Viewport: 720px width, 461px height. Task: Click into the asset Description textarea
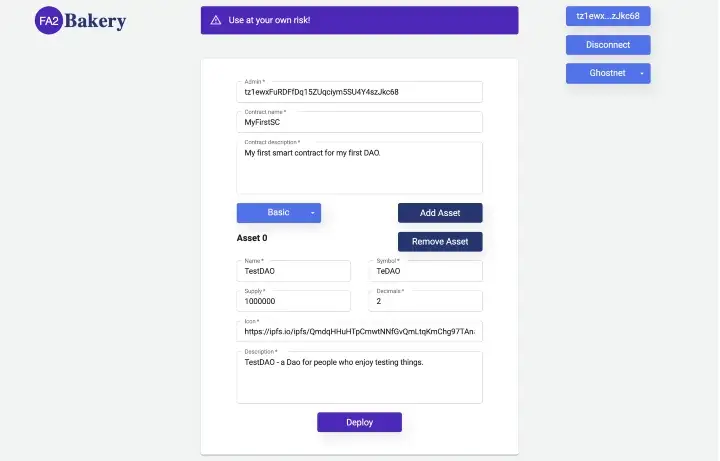(359, 379)
